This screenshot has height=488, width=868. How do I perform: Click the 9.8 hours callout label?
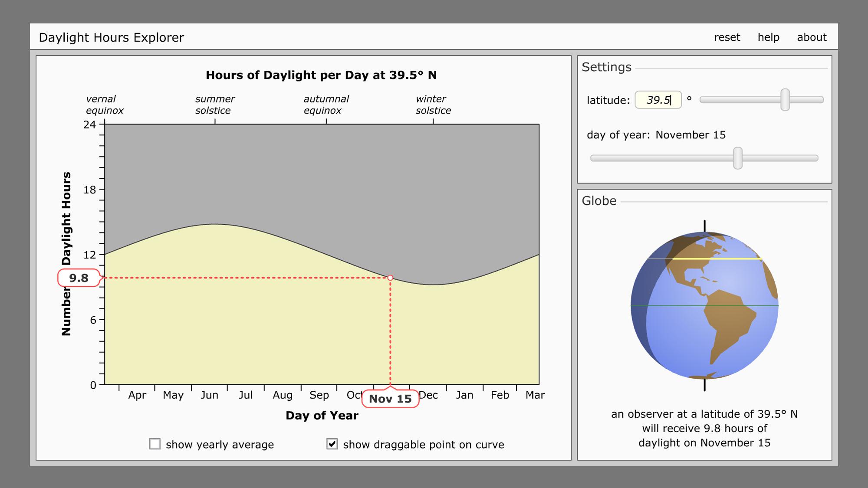tap(79, 278)
